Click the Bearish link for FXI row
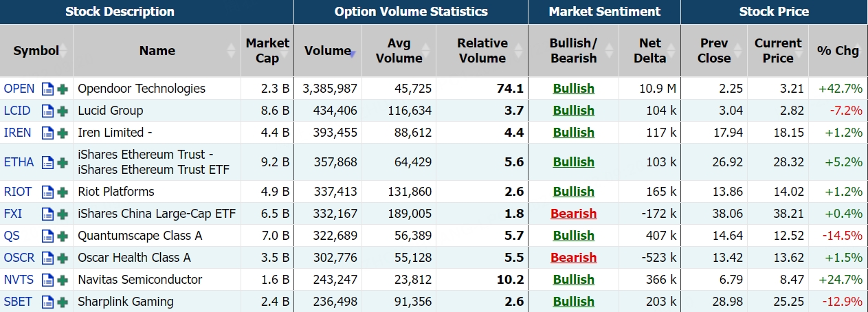Image resolution: width=868 pixels, height=312 pixels. tap(574, 214)
